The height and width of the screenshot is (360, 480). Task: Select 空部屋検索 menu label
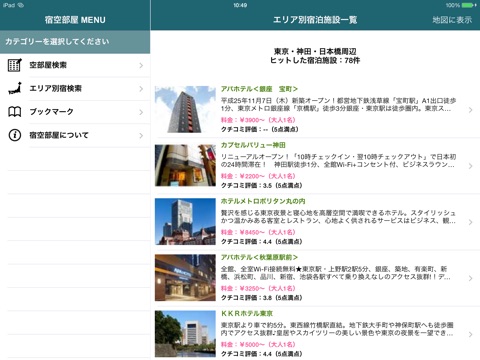point(48,65)
